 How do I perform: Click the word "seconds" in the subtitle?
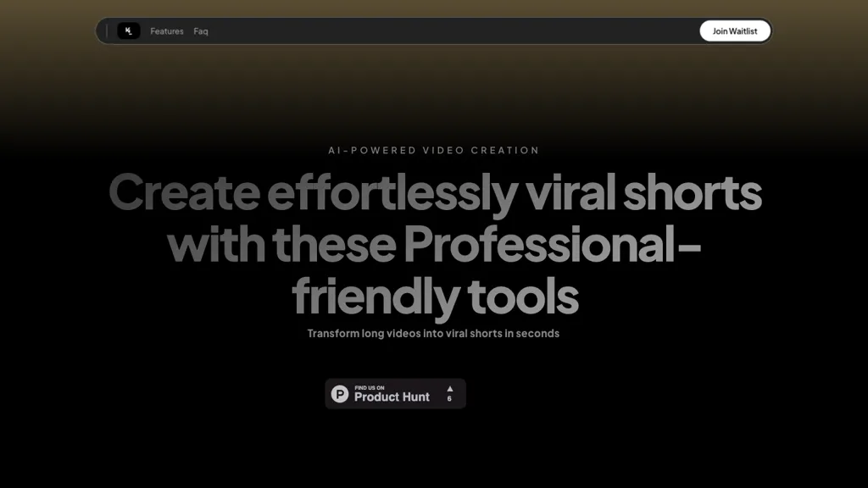537,334
